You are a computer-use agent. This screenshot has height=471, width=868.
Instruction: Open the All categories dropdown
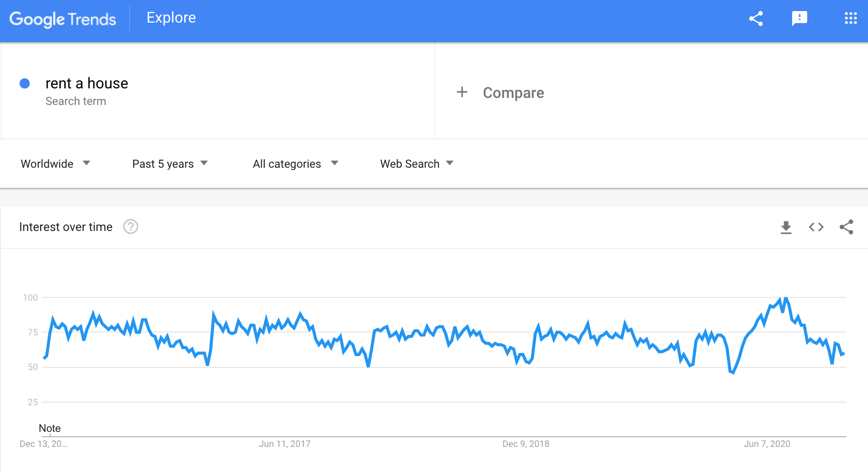pos(295,164)
